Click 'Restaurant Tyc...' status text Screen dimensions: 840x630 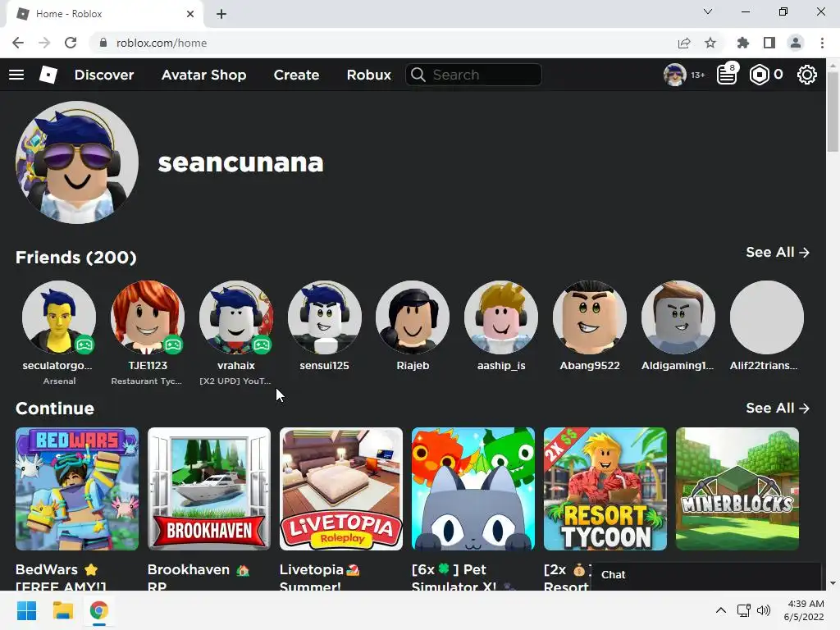[x=147, y=381]
